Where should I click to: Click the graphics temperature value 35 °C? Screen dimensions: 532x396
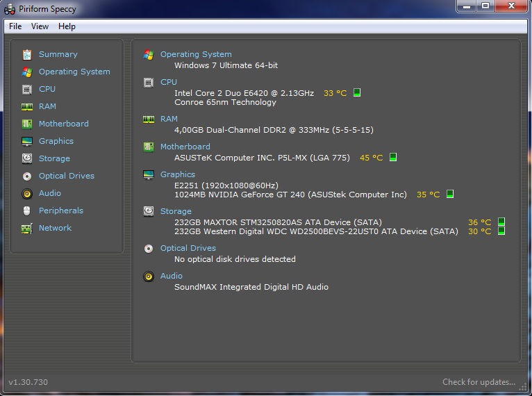(x=429, y=195)
